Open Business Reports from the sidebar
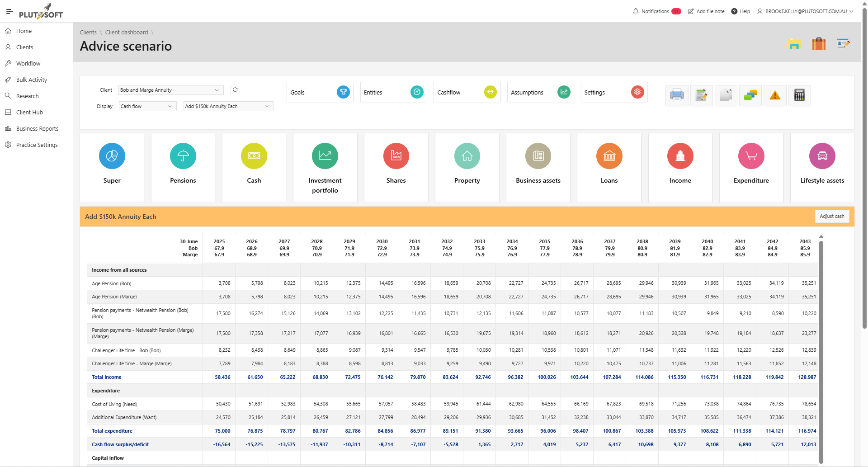The height and width of the screenshot is (467, 868). tap(37, 129)
